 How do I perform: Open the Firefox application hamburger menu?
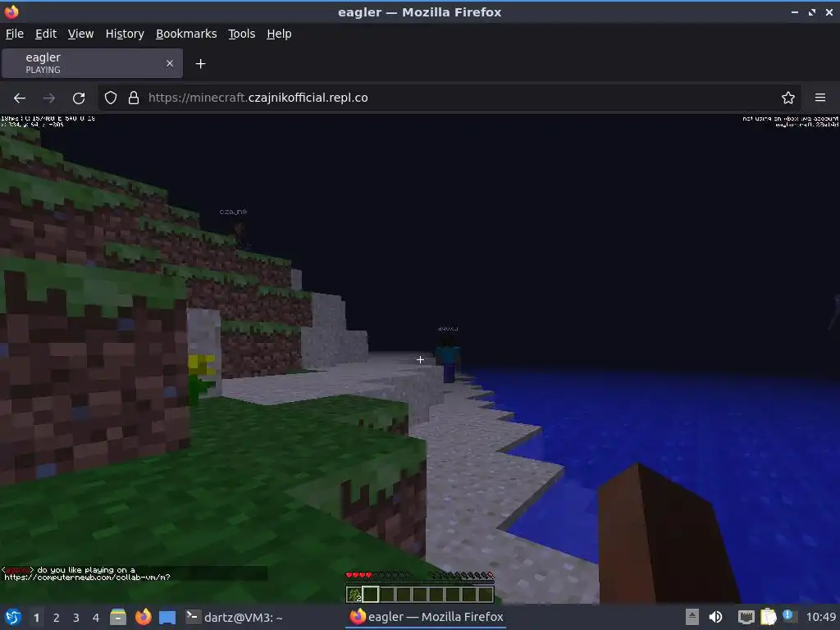(820, 98)
